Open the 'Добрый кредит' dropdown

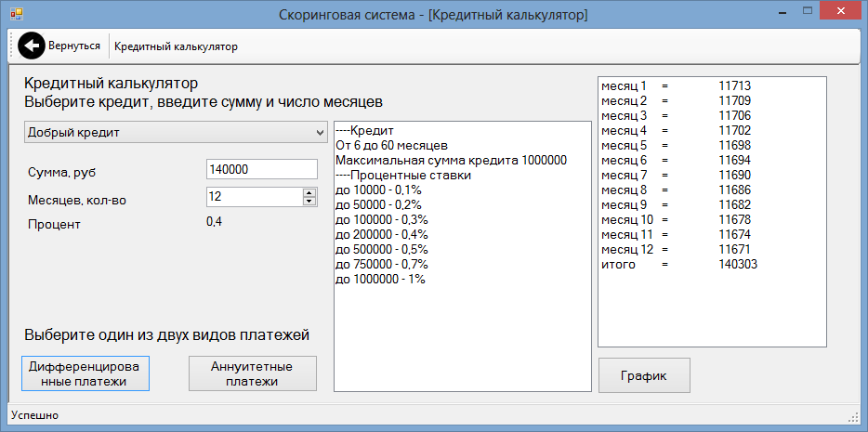click(176, 132)
